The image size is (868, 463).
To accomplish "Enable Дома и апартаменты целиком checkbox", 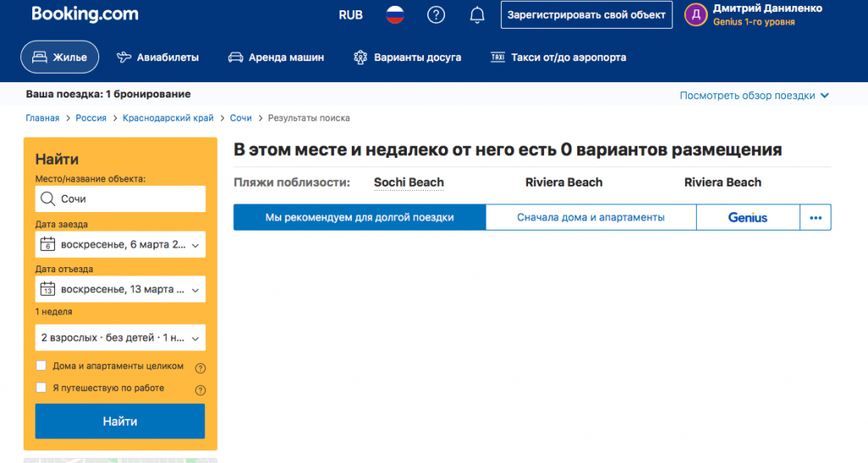I will pos(42,366).
